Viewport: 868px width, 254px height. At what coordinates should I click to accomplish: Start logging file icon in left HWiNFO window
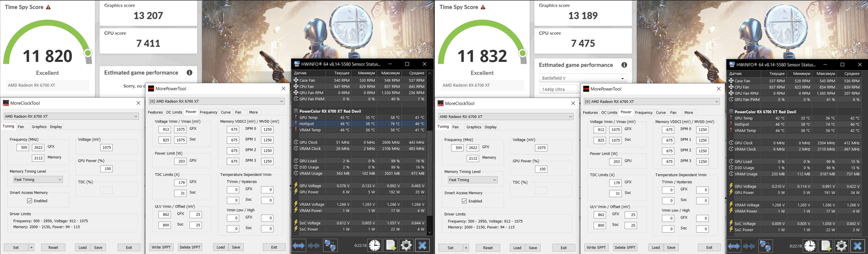(x=390, y=245)
